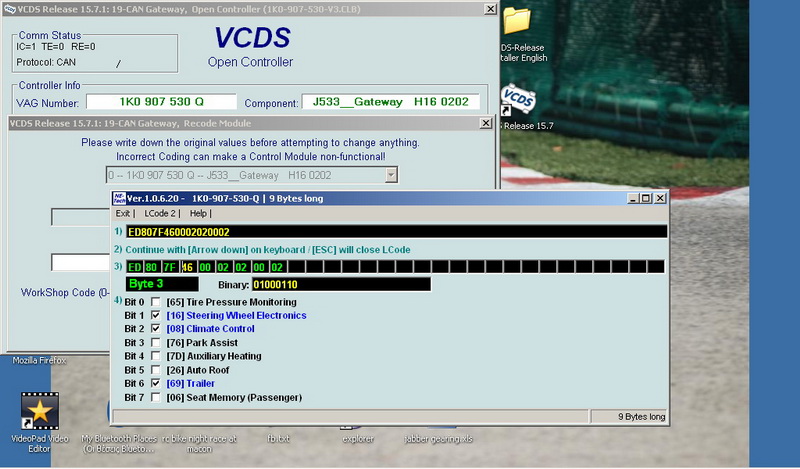Select byte ED in the byte row
The width and height of the screenshot is (800, 469).
[134, 267]
